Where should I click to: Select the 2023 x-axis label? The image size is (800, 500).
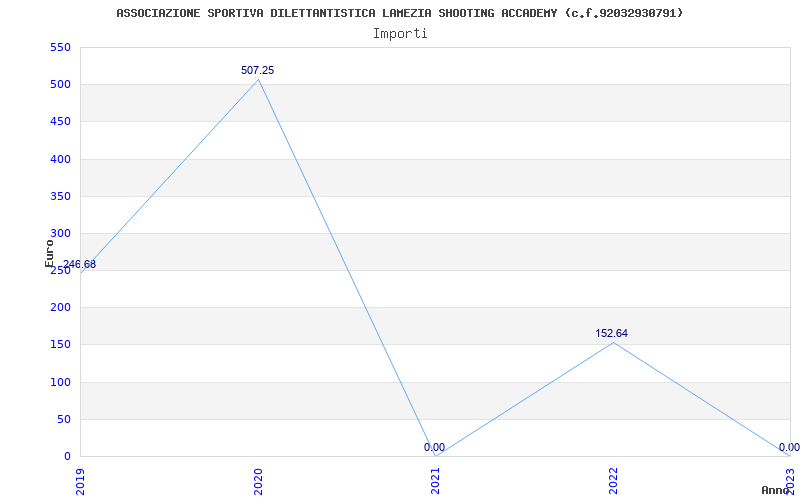[x=790, y=481]
